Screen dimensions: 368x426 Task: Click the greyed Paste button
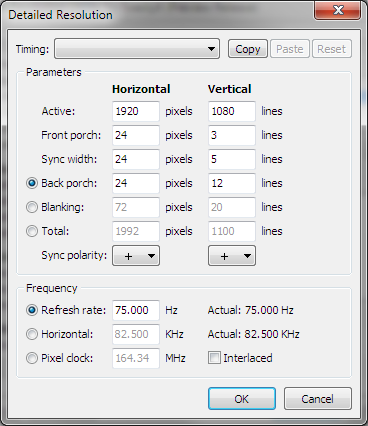click(290, 49)
